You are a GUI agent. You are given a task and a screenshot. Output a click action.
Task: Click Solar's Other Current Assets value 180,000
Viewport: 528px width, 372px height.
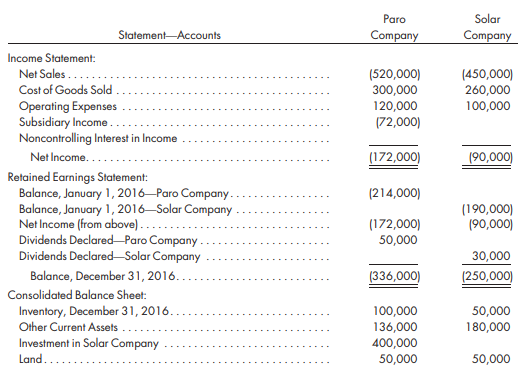click(x=488, y=327)
